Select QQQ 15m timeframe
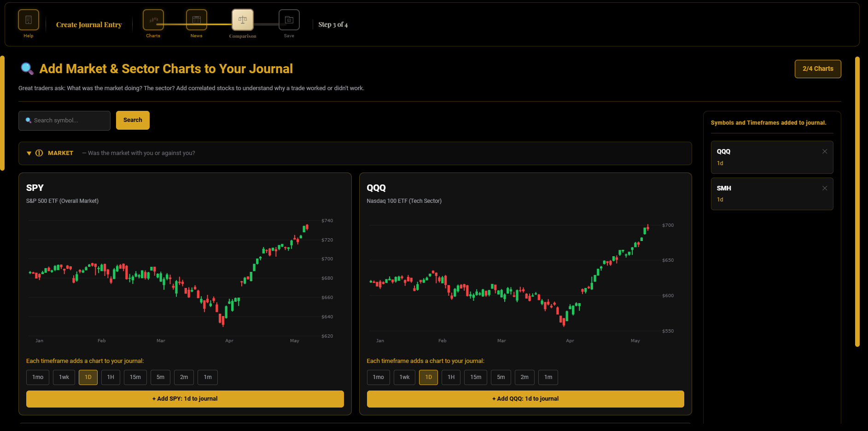 476,377
